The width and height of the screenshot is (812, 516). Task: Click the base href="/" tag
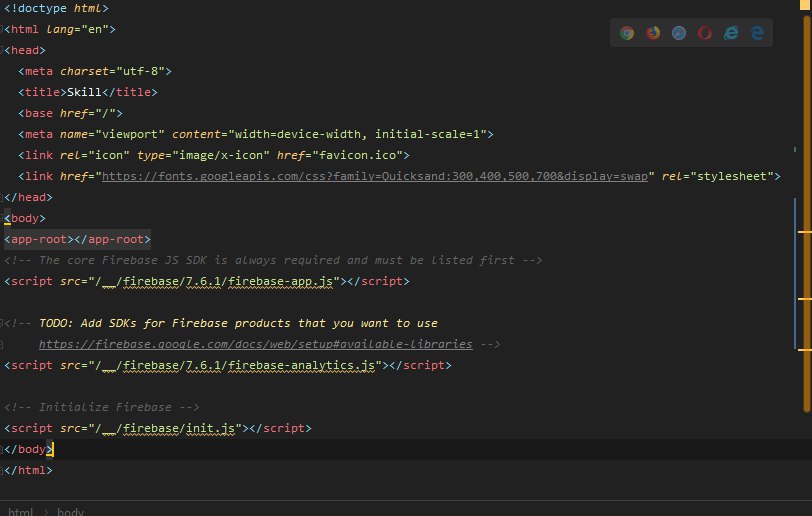click(x=70, y=113)
